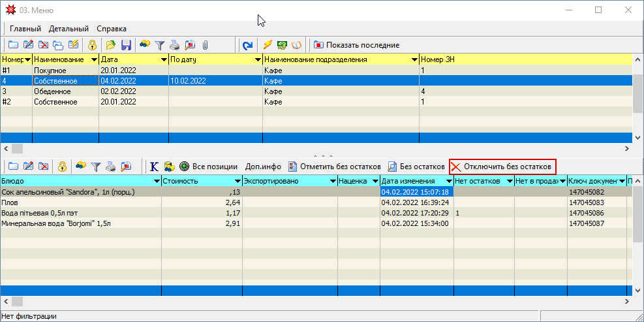Viewport: 644px width, 322px height.
Task: Click the 10.02.2022 date cell
Action: [215, 80]
